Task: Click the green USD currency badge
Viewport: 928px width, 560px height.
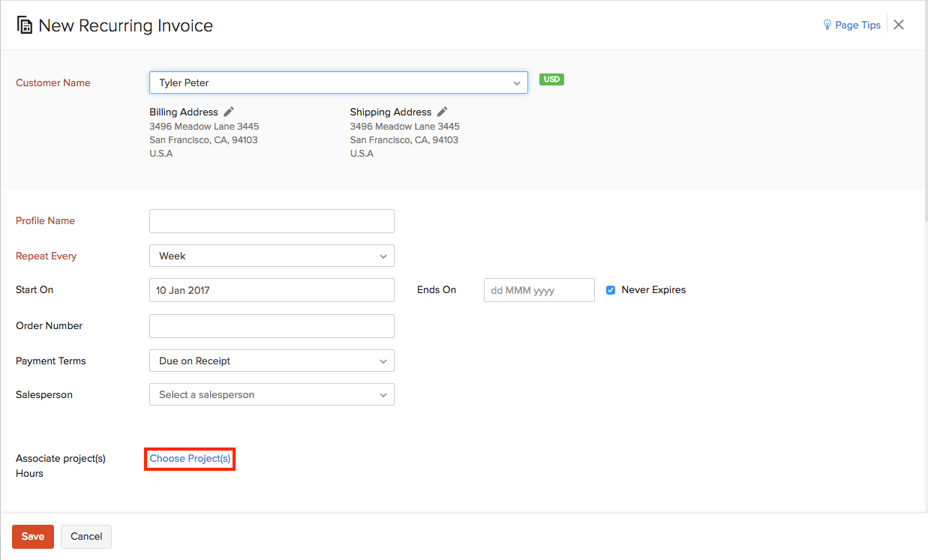Action: point(551,79)
